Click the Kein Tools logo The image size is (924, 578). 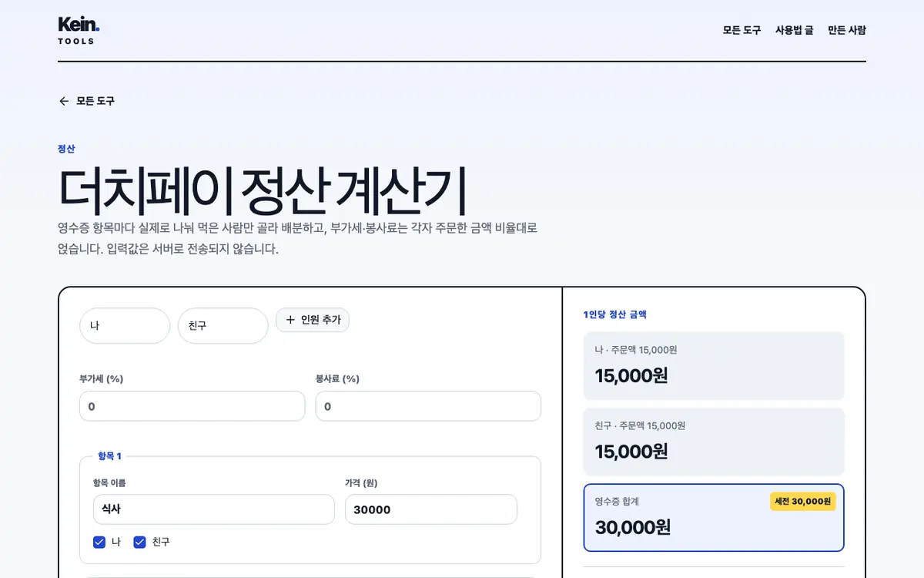79,30
